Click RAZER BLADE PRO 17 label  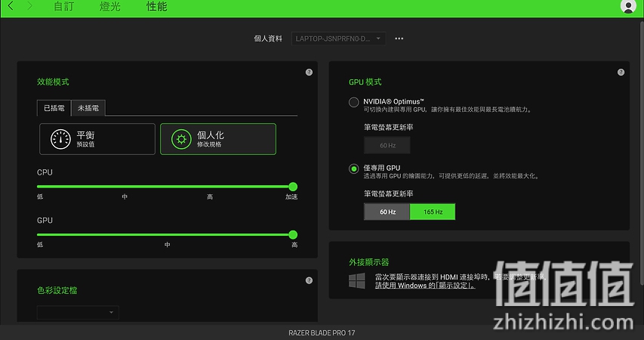click(x=322, y=333)
